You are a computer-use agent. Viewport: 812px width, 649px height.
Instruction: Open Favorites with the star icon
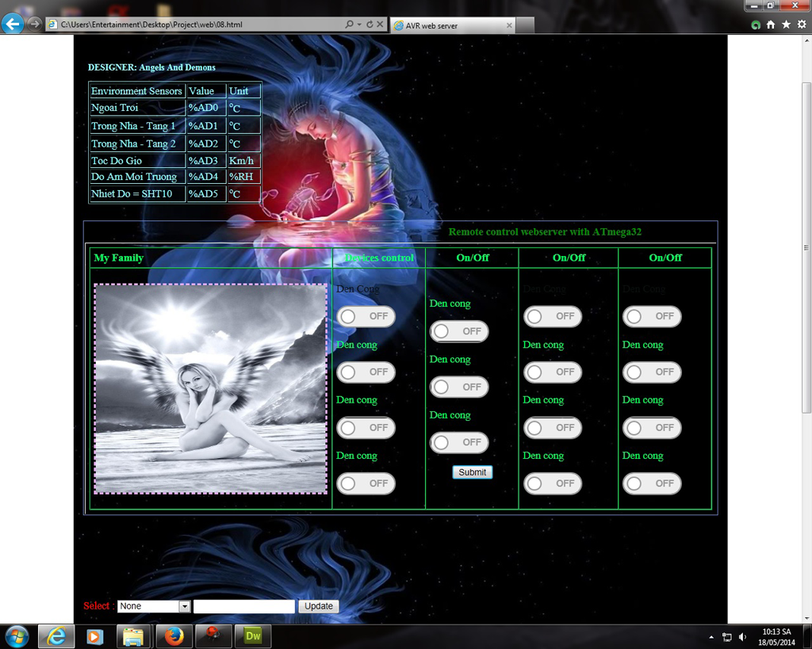click(x=786, y=25)
